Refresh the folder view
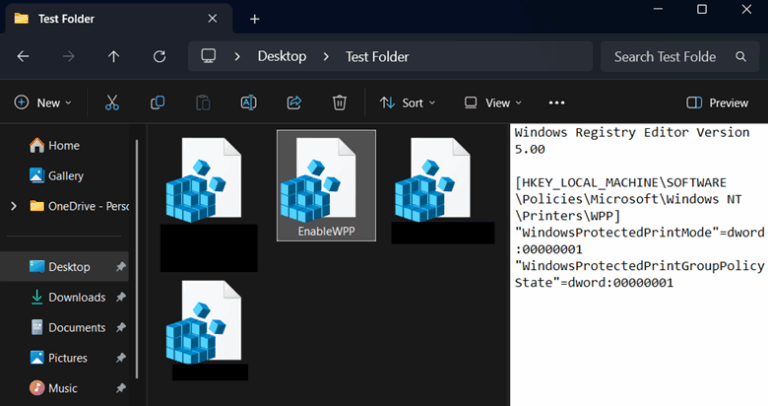 pyautogui.click(x=159, y=57)
